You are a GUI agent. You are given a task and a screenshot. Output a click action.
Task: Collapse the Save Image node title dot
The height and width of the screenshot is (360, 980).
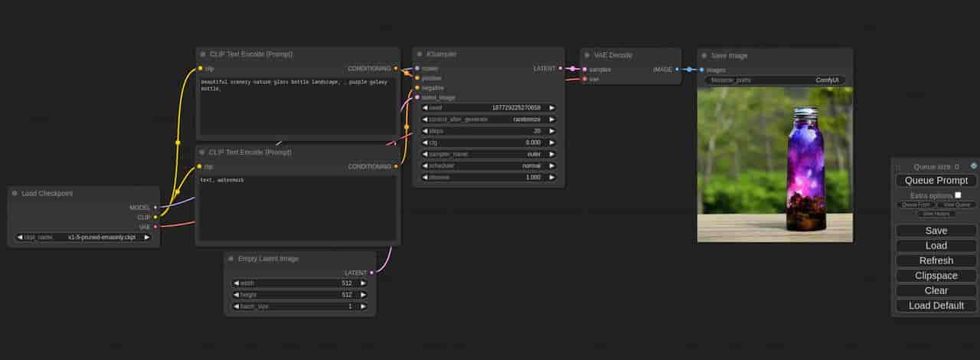(704, 55)
